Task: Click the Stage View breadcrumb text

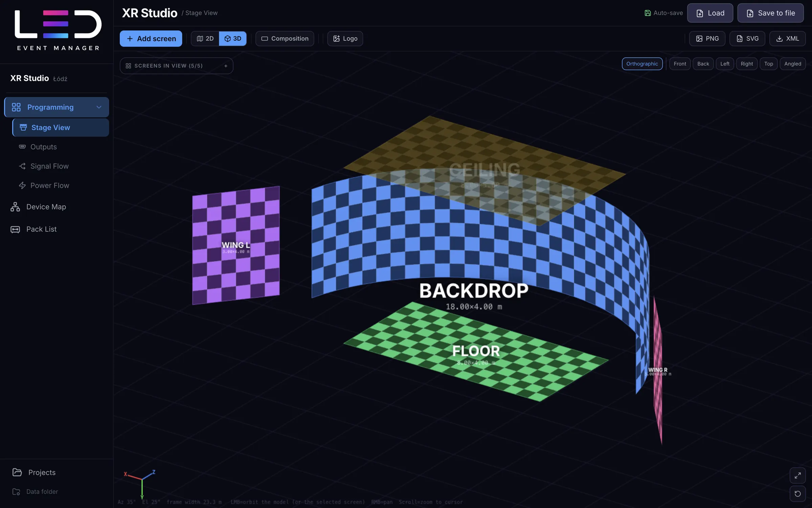Action: click(x=201, y=13)
